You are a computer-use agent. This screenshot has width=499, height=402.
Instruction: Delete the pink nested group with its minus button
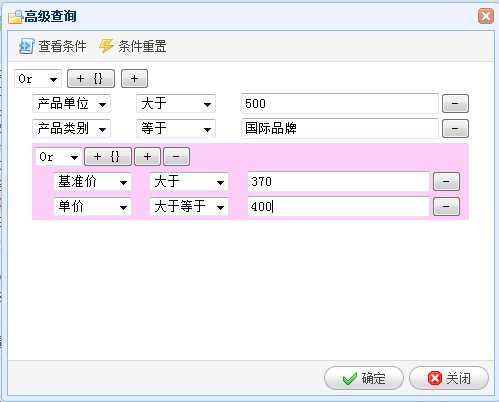tap(176, 157)
